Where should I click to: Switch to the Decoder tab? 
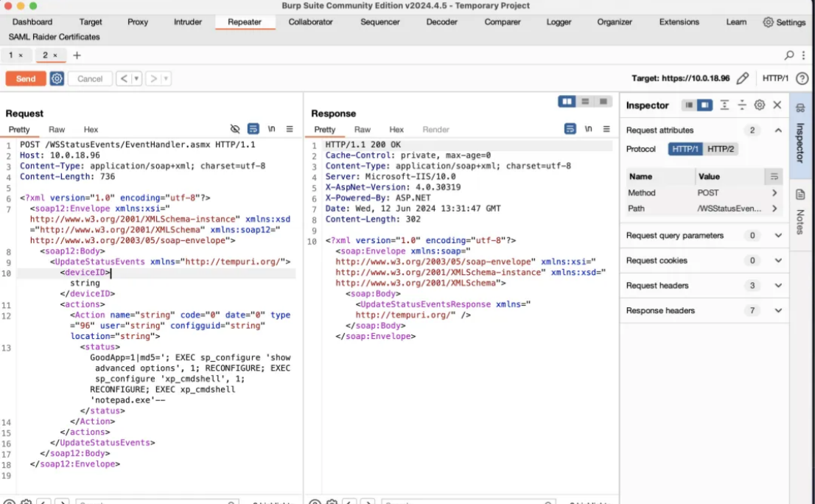point(442,22)
